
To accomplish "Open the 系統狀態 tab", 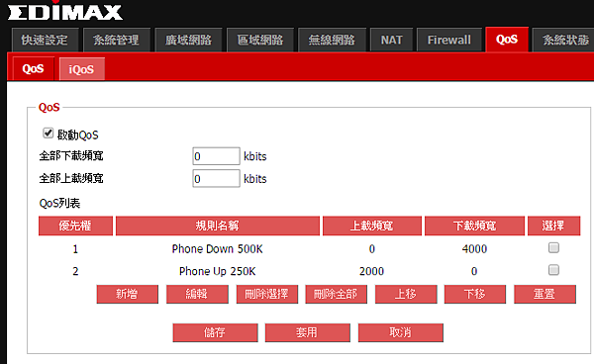I will pyautogui.click(x=564, y=40).
